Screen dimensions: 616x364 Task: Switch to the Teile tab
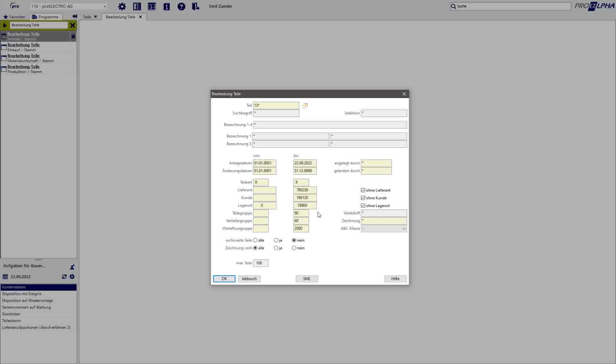pos(87,17)
